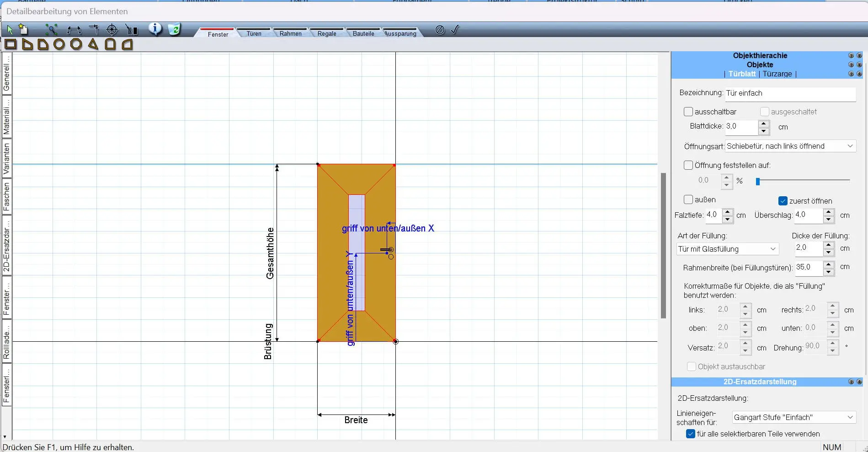Viewport: 868px width, 452px height.
Task: Switch to the Regale tab
Action: [x=327, y=33]
